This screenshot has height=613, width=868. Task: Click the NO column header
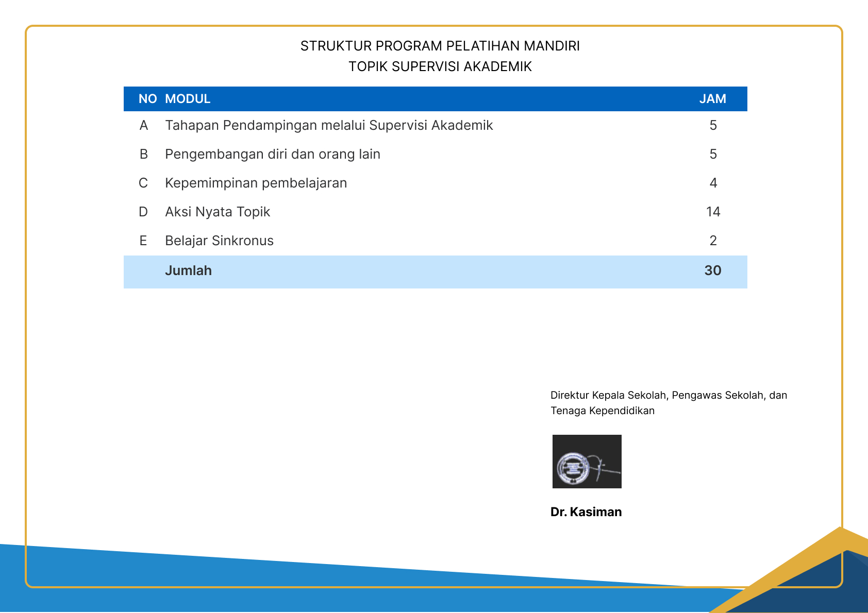click(x=147, y=99)
